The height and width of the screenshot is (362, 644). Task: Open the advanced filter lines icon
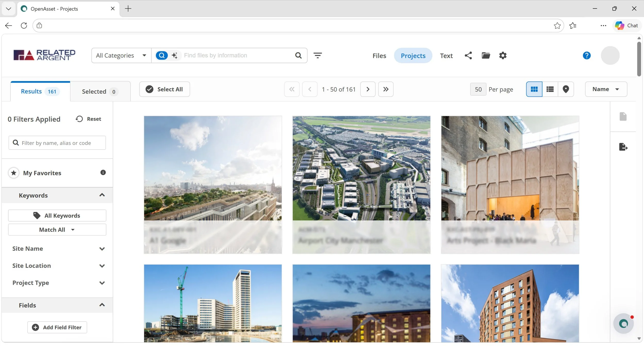tap(318, 55)
